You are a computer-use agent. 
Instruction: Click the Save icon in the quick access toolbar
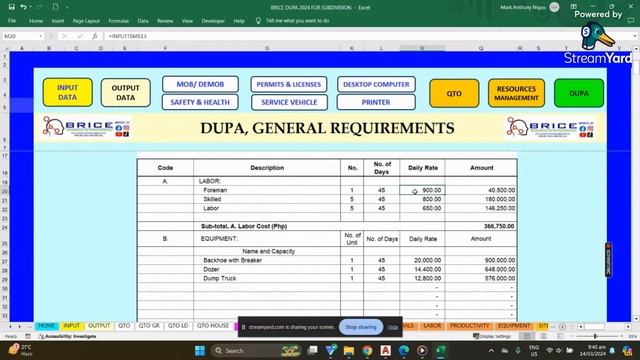[x=11, y=7]
